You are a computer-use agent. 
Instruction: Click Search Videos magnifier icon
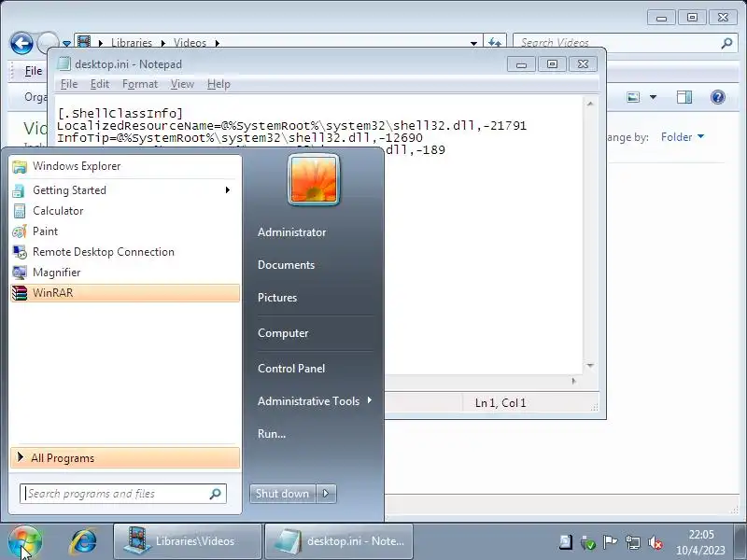coord(726,43)
